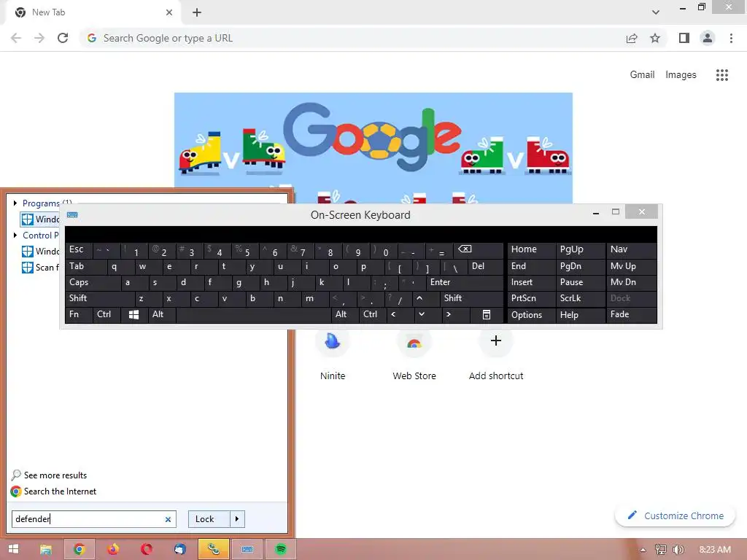Toggle the right Shift key
Screen dimensions: 747x560
(472, 298)
